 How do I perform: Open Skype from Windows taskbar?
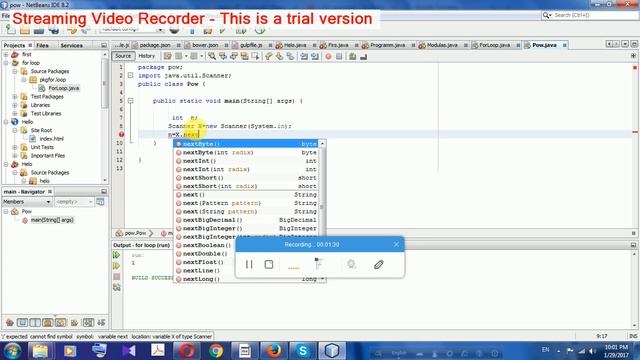pyautogui.click(x=302, y=351)
